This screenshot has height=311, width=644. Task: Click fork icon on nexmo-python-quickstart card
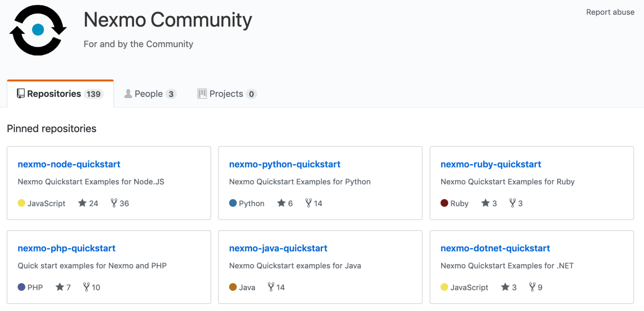(308, 203)
